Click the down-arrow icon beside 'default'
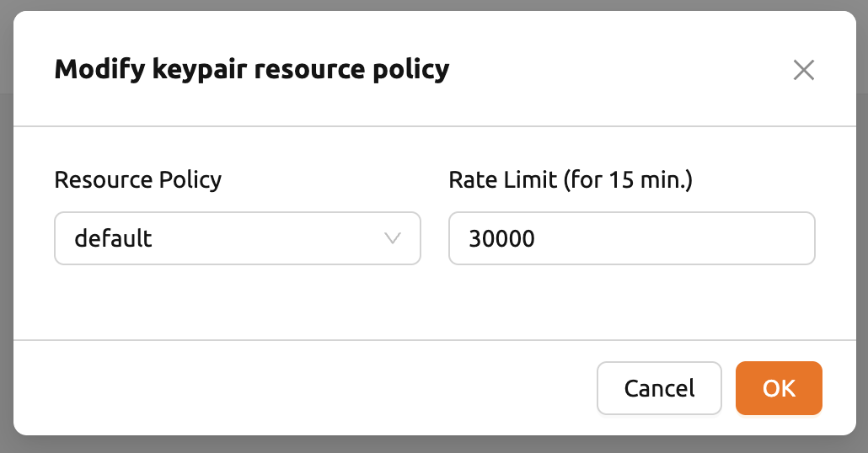This screenshot has height=453, width=868. point(393,238)
